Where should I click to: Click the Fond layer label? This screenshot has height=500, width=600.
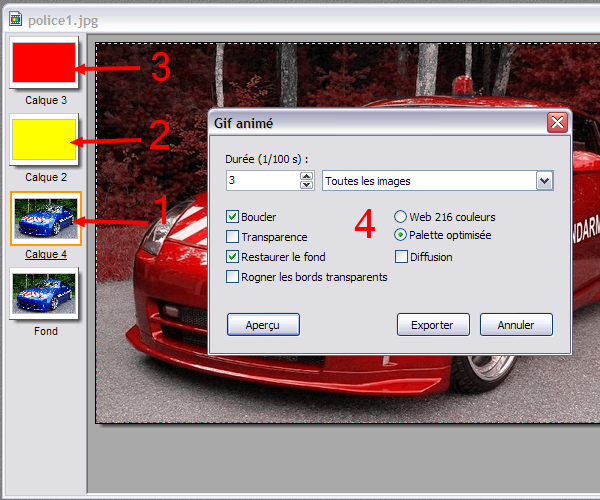coord(46,331)
